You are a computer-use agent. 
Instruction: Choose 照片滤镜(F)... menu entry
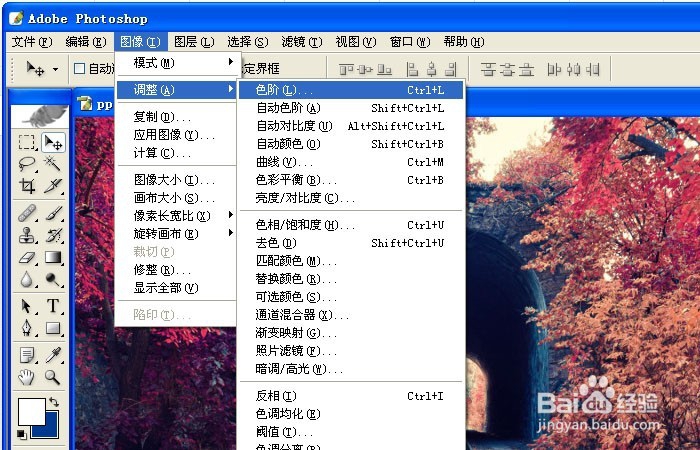coord(351,350)
